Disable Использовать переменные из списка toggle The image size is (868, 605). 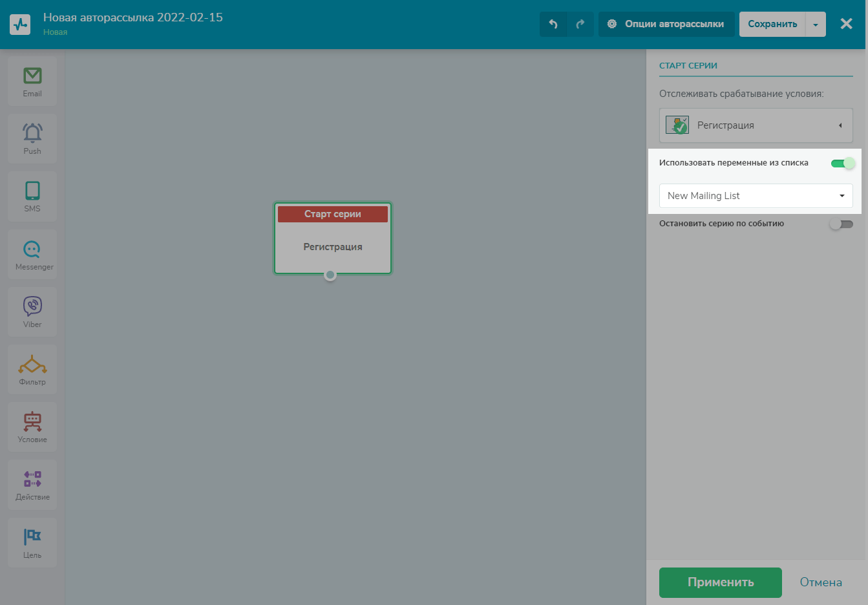pyautogui.click(x=842, y=163)
